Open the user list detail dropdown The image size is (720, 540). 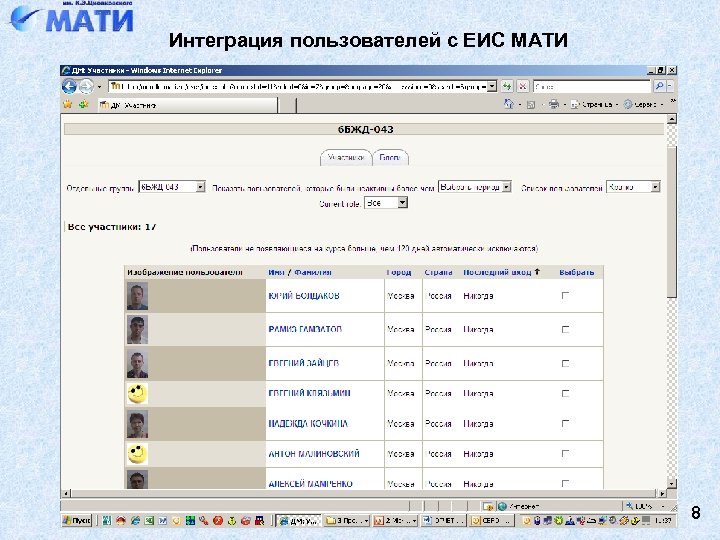tap(633, 187)
